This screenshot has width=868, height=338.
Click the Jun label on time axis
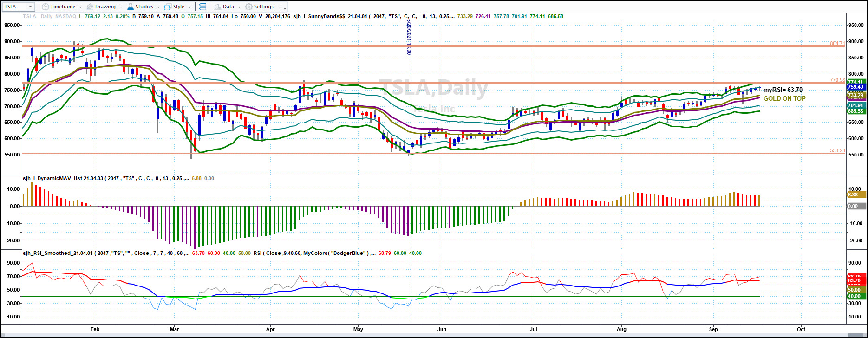coord(442,329)
